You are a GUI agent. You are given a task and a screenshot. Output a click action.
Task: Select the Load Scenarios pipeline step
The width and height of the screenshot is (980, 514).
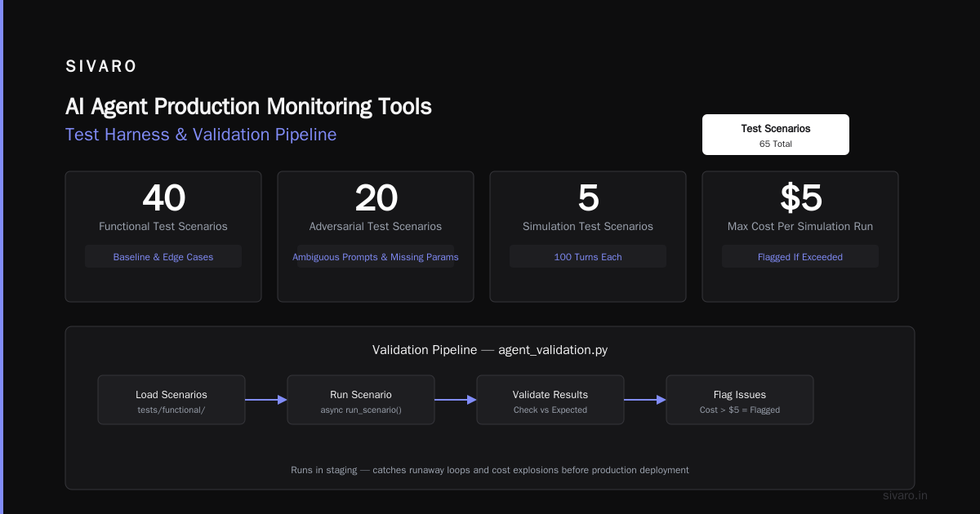171,400
